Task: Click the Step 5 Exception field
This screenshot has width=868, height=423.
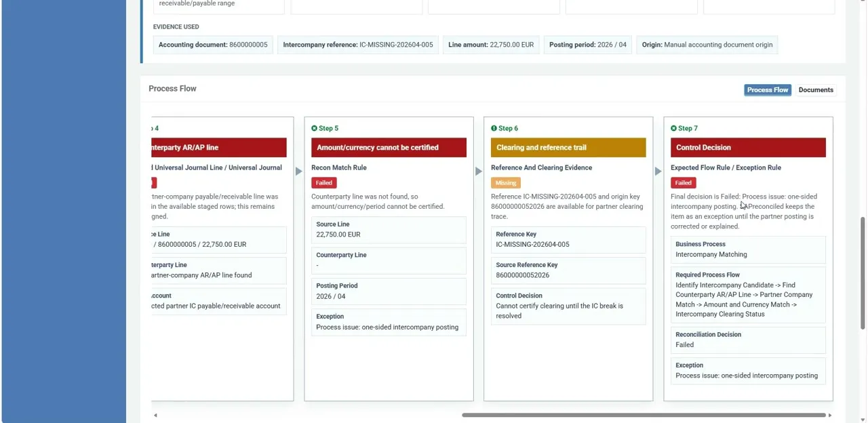Action: (389, 322)
